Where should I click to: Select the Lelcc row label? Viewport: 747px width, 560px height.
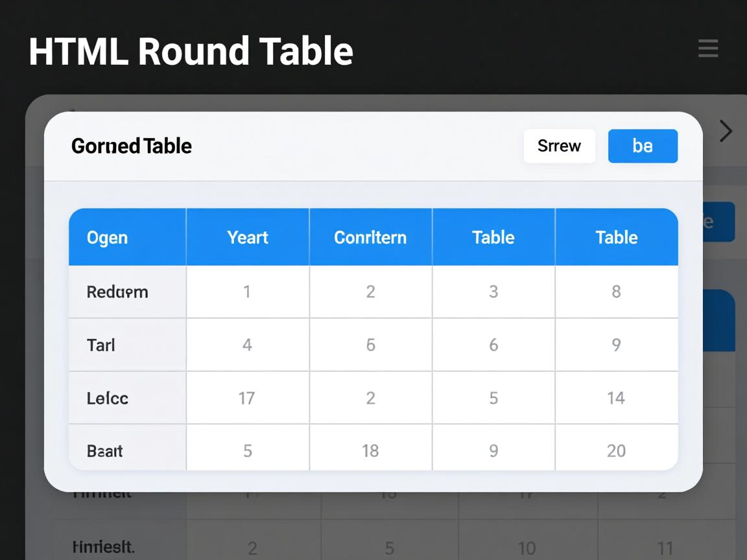[108, 398]
